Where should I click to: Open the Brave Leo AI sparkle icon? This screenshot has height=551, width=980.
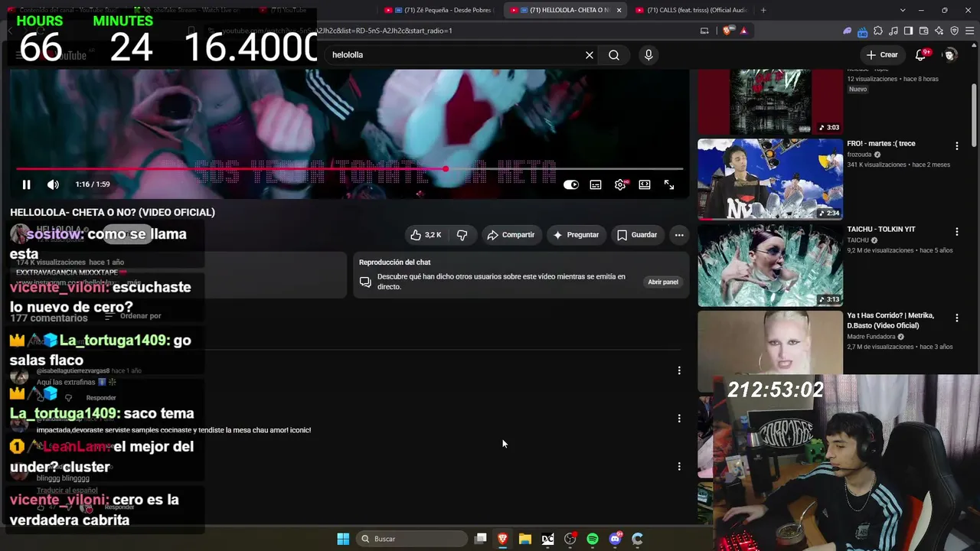point(939,31)
